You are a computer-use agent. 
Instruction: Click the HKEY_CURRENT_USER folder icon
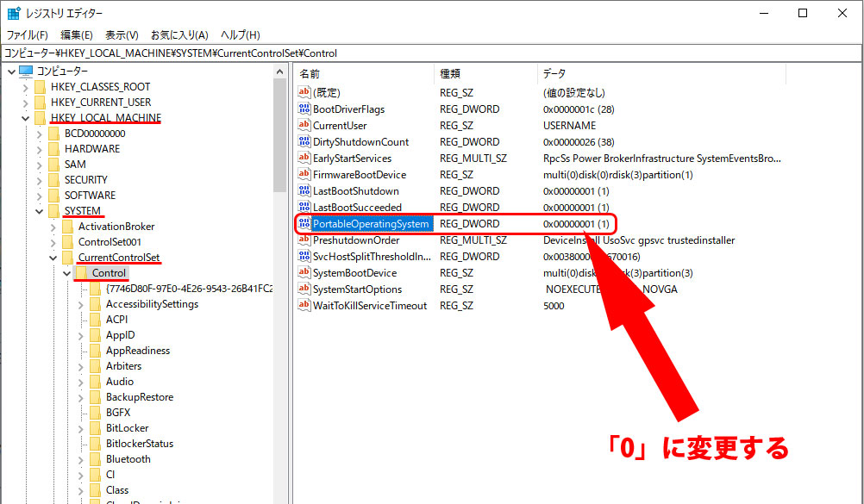[x=41, y=102]
